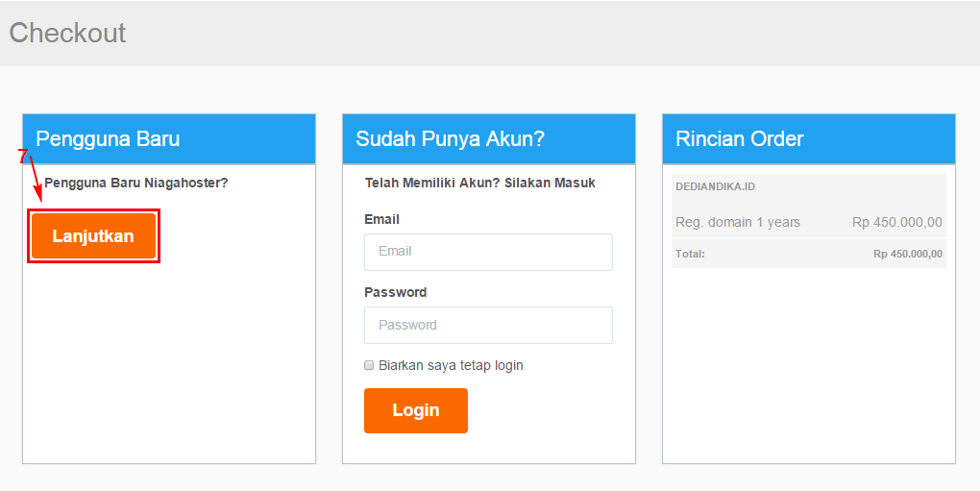Click the Sudah Punya Akun? panel header
980x491 pixels.
tap(450, 138)
